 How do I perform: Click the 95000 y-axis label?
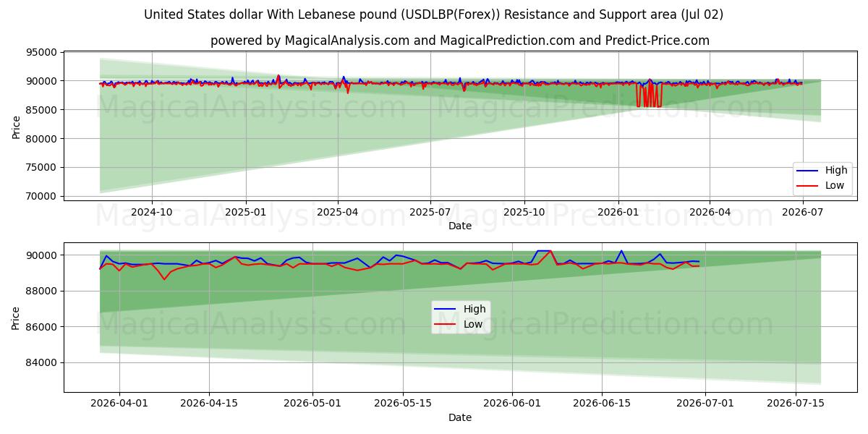[41, 52]
